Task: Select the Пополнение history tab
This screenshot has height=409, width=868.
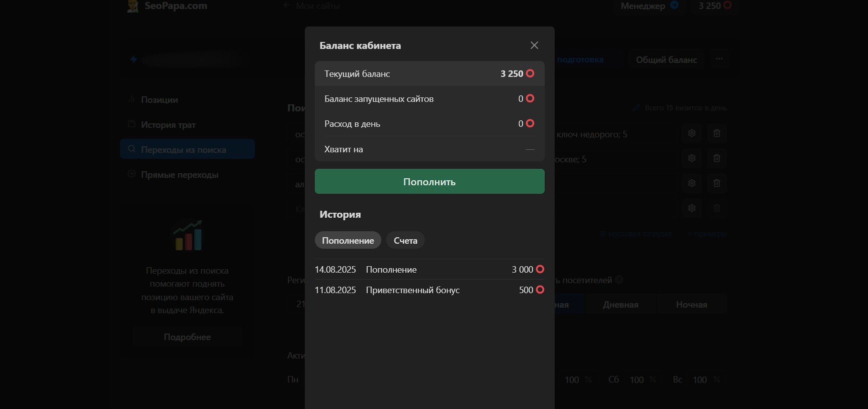Action: [348, 241]
